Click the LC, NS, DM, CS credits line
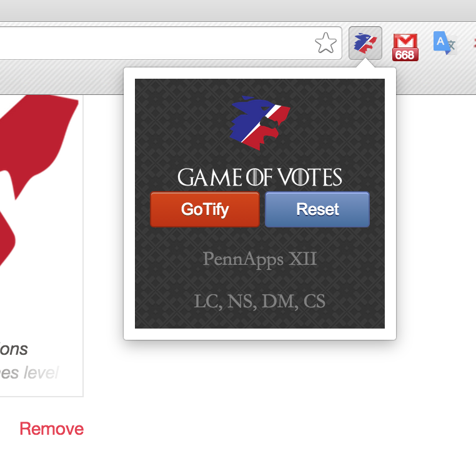The height and width of the screenshot is (451, 476). click(260, 301)
